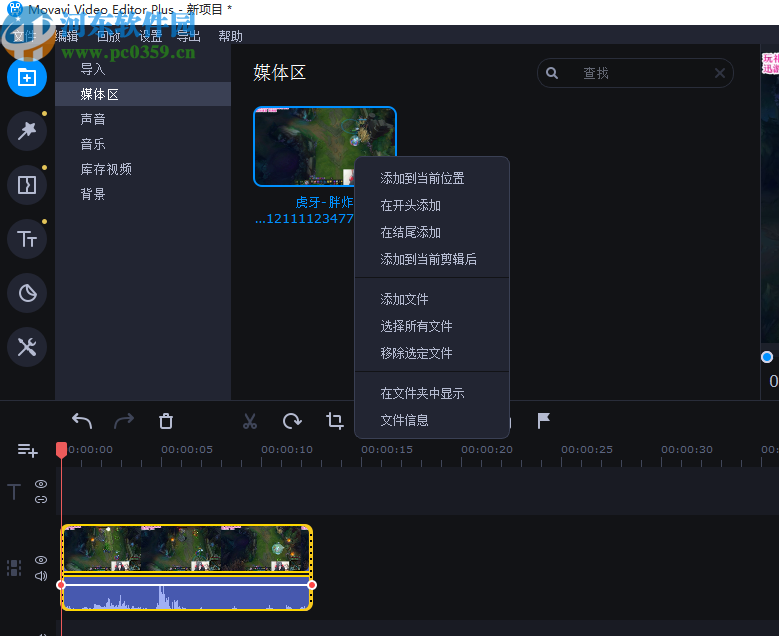Click the Redo arrow in timeline toolbar
The height and width of the screenshot is (636, 779).
(x=124, y=421)
